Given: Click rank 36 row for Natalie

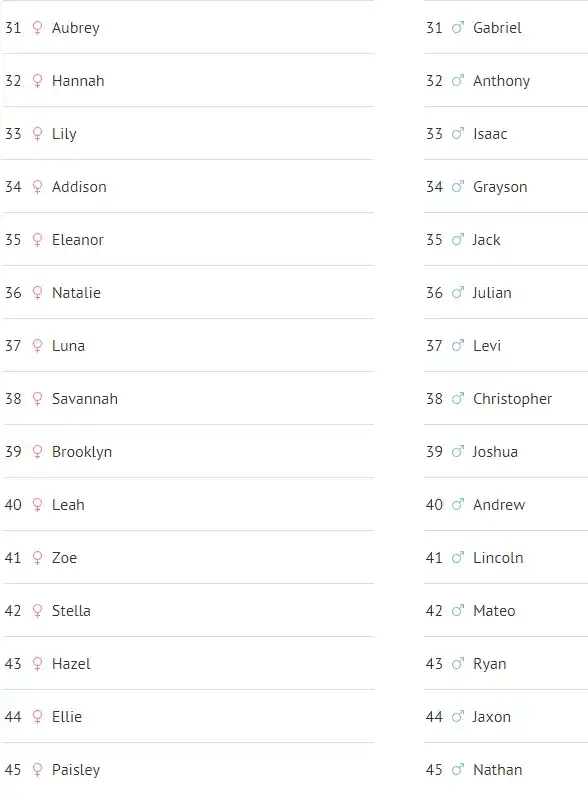Looking at the screenshot, I should click(x=188, y=293).
